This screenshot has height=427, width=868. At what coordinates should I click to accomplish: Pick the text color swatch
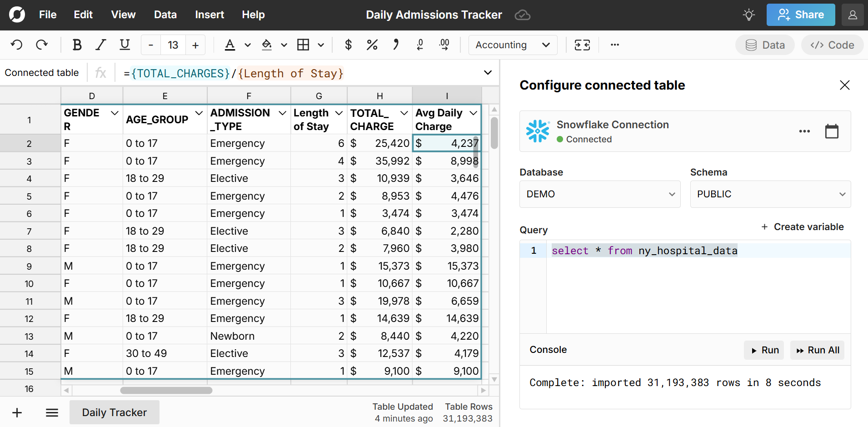[230, 45]
